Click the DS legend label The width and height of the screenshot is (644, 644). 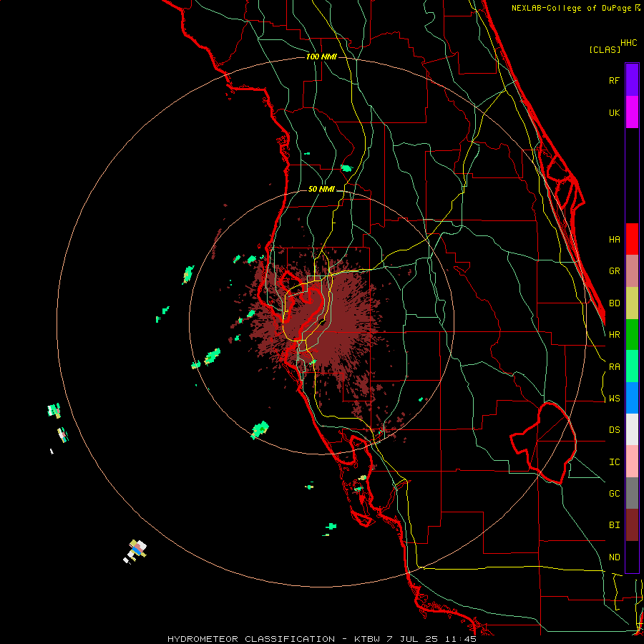614,429
